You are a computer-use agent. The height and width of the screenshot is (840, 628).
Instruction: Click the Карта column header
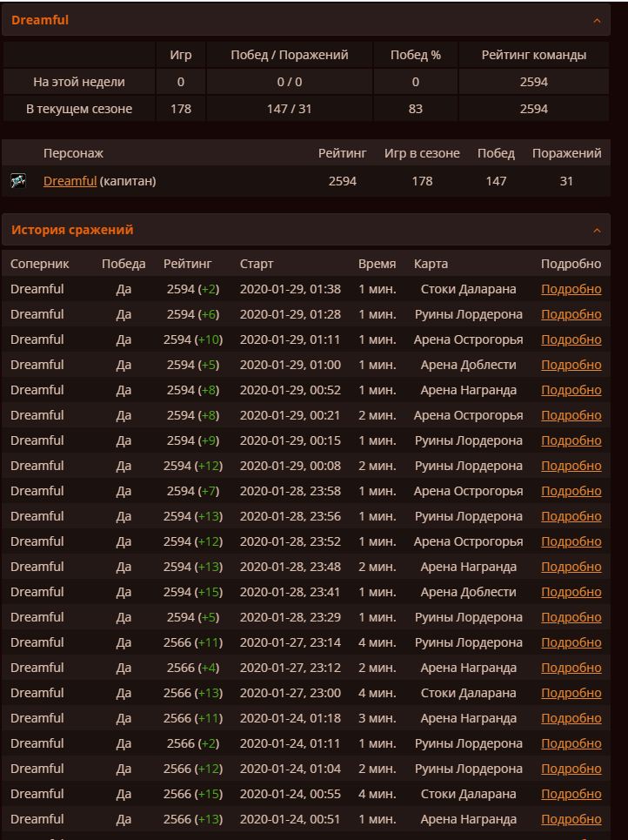[x=431, y=264]
